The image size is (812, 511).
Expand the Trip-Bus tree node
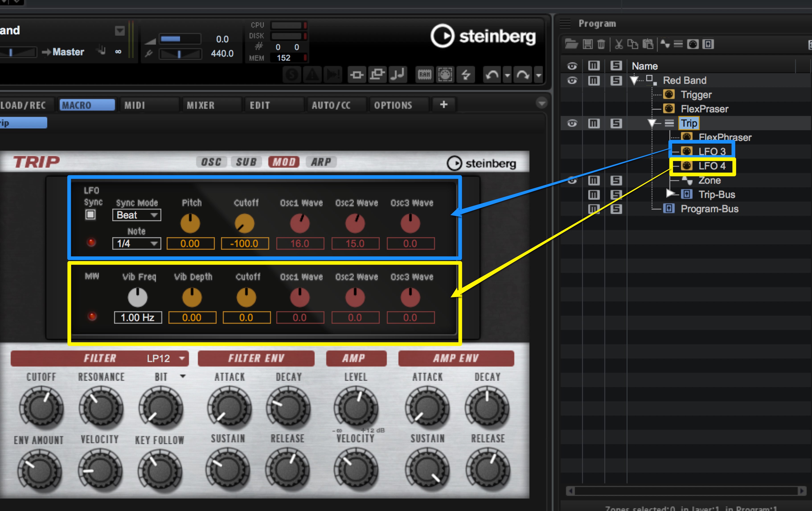point(670,194)
